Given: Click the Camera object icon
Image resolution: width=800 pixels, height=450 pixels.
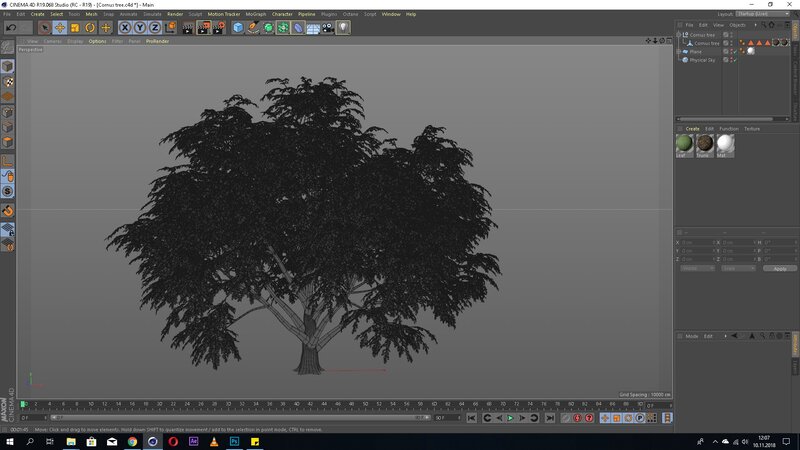Looking at the screenshot, I should click(328, 28).
